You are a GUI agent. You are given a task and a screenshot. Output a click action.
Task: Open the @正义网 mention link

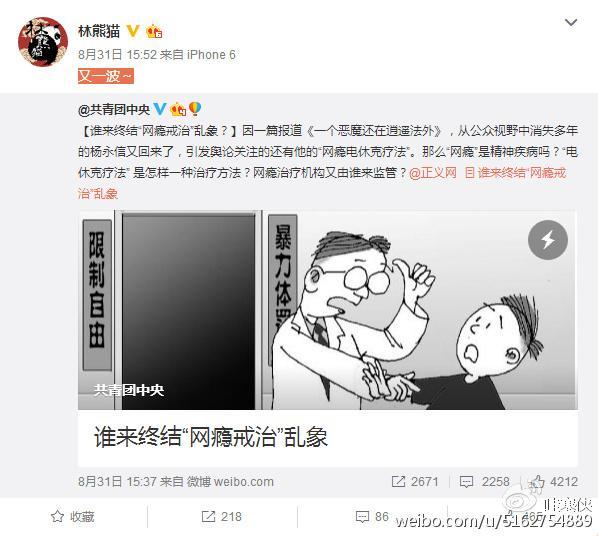pyautogui.click(x=432, y=173)
